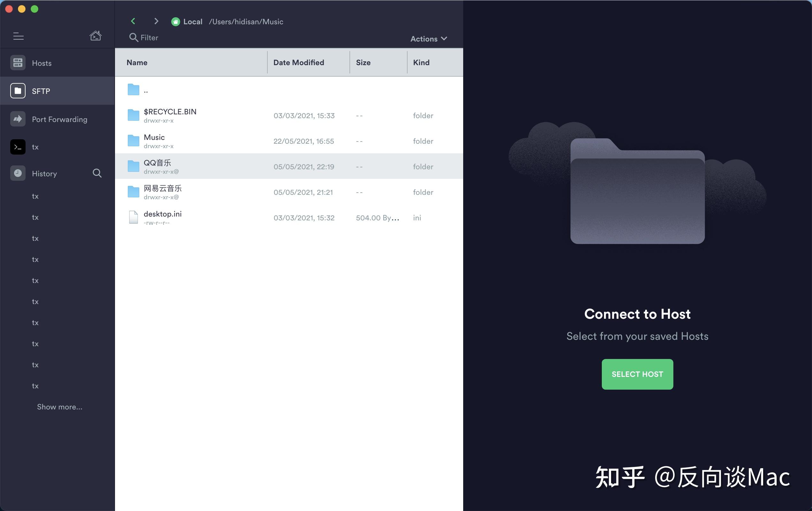Click date 03/03/2021, 15:32
The width and height of the screenshot is (812, 511).
pyautogui.click(x=304, y=218)
